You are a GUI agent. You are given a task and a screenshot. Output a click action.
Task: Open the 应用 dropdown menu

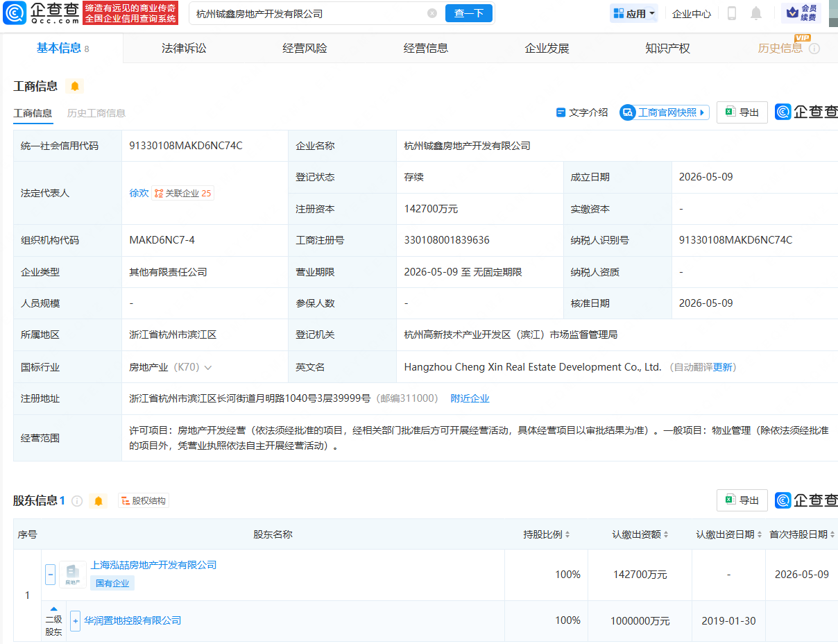coord(634,13)
